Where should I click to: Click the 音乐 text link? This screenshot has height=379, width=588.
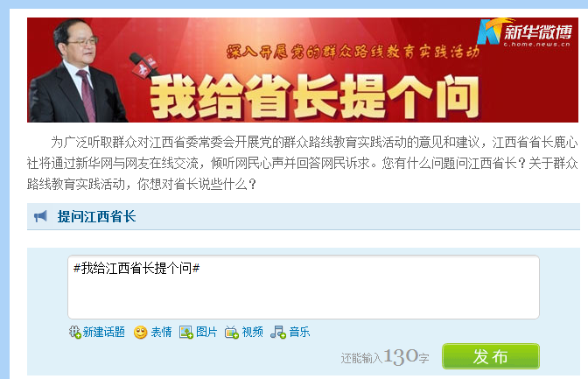coord(299,332)
